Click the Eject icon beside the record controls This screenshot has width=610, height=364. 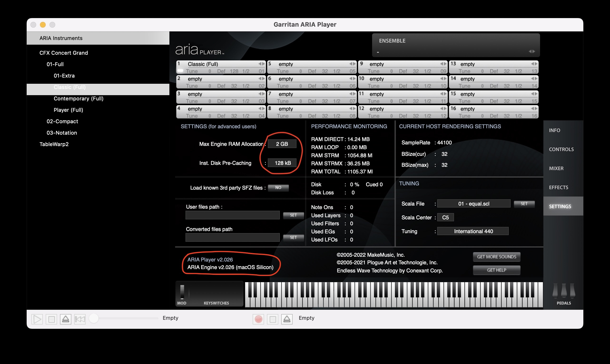(x=287, y=319)
